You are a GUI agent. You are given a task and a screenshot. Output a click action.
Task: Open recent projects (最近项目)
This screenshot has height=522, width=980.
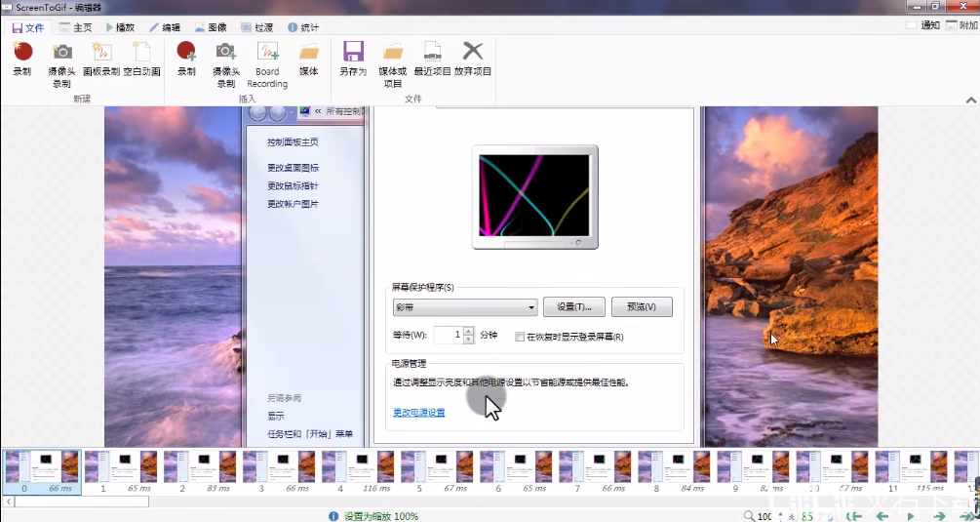click(x=433, y=60)
